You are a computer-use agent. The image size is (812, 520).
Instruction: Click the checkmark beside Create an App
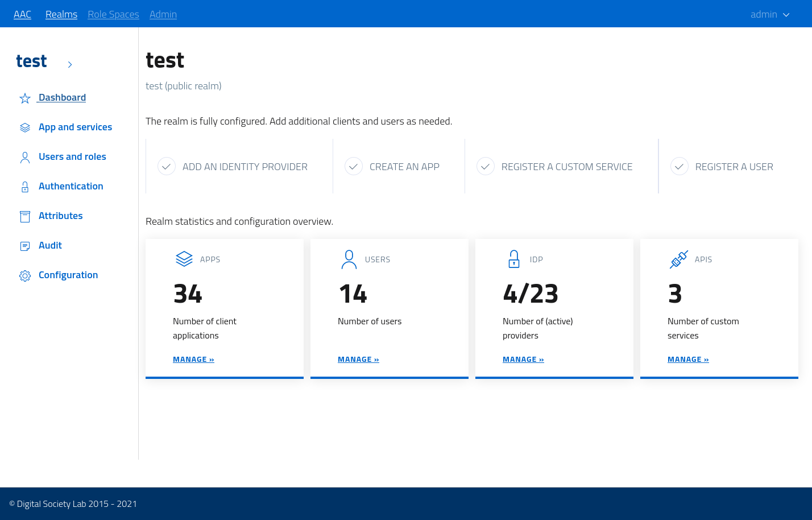[354, 167]
